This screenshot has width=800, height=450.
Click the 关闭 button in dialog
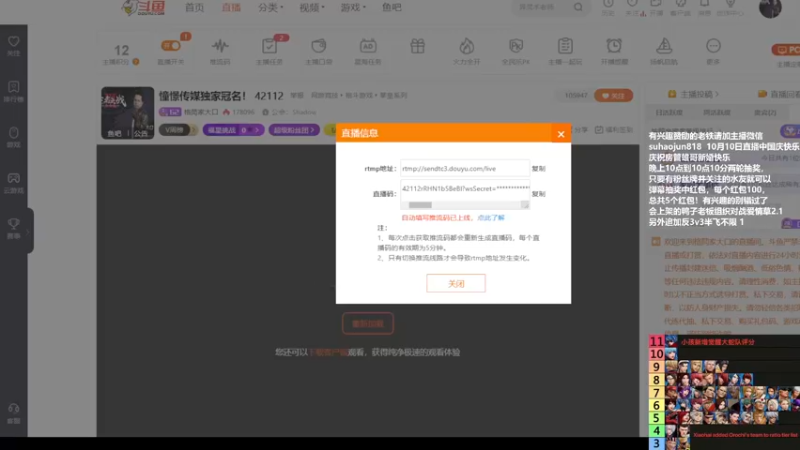[x=456, y=284]
